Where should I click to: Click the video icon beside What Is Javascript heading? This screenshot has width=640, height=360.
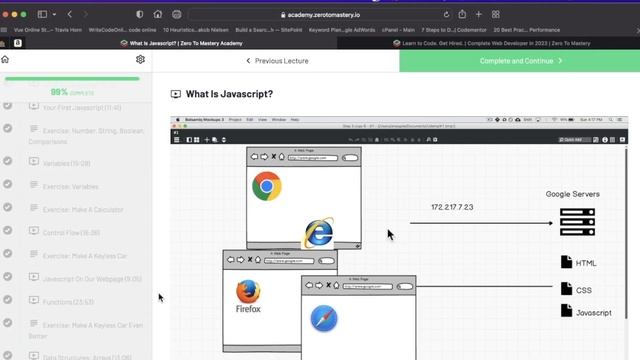tap(176, 94)
